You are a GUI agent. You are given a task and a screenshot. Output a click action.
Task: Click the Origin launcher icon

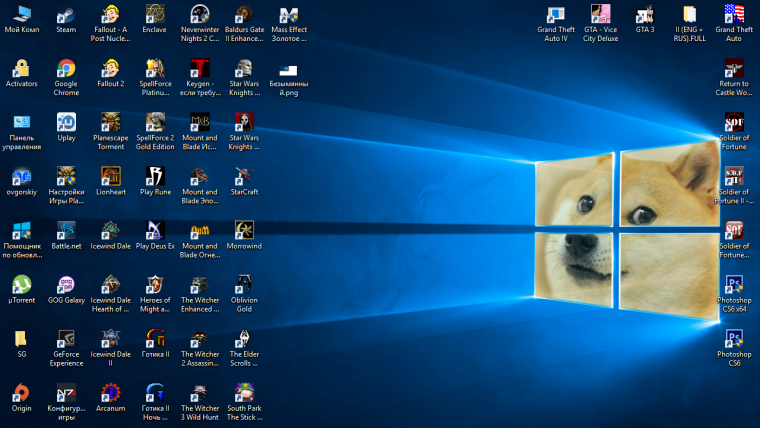pyautogui.click(x=21, y=392)
